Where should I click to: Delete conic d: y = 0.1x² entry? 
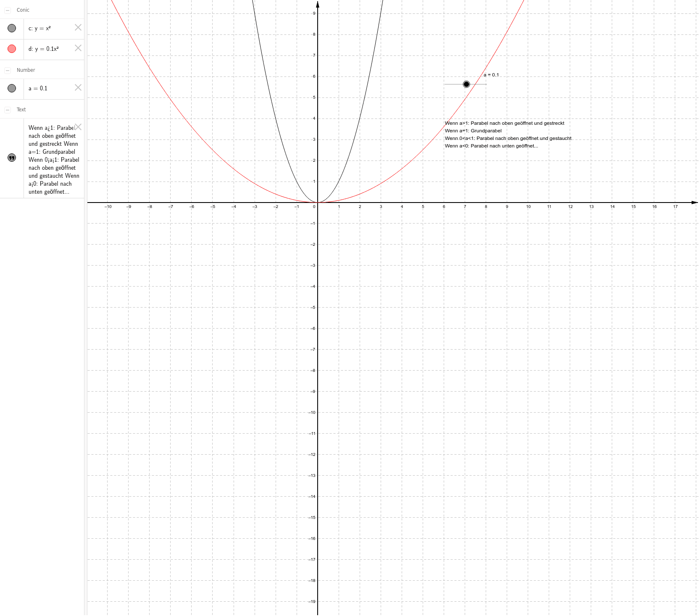click(x=78, y=48)
